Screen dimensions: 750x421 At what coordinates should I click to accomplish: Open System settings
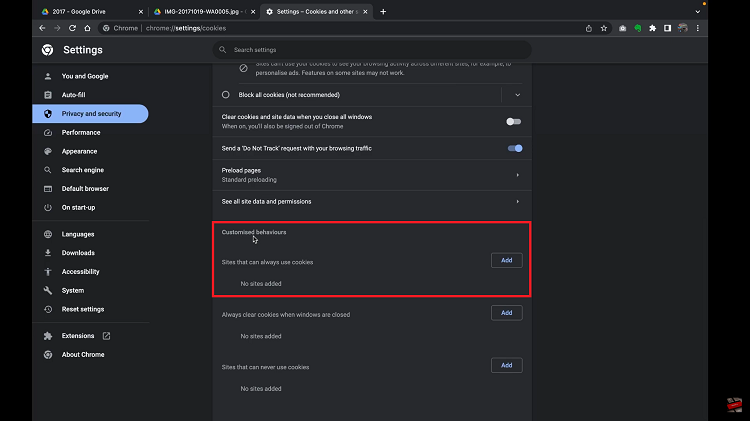point(90,290)
